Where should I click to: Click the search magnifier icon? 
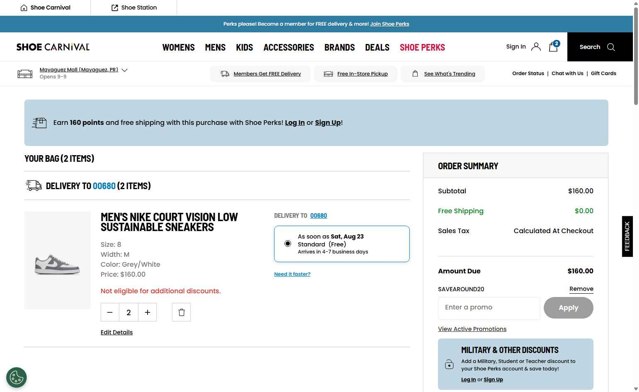pyautogui.click(x=611, y=47)
